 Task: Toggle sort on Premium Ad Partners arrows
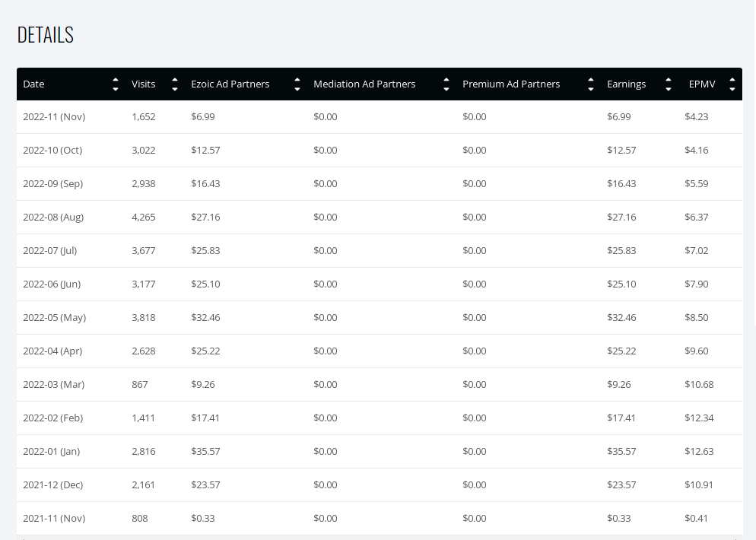(x=591, y=84)
